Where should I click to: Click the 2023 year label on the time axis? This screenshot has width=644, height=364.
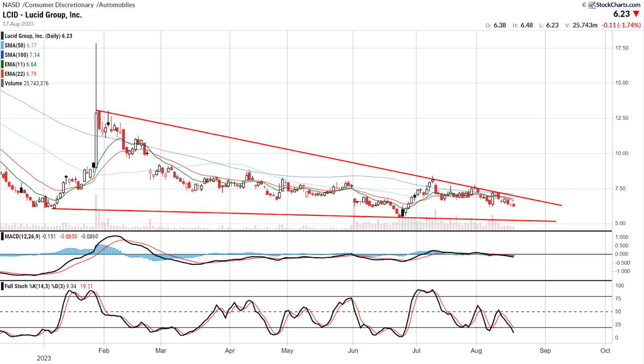44,358
